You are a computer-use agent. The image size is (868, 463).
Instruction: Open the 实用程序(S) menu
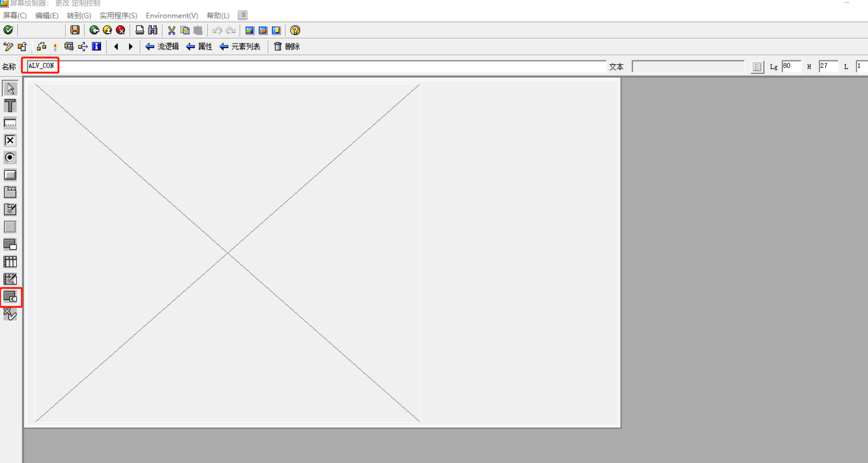[118, 16]
